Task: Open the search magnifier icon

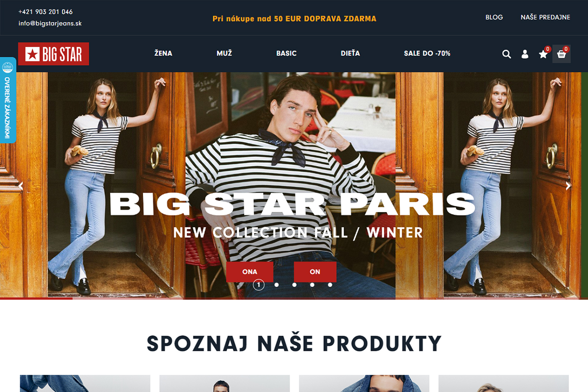Action: tap(507, 54)
